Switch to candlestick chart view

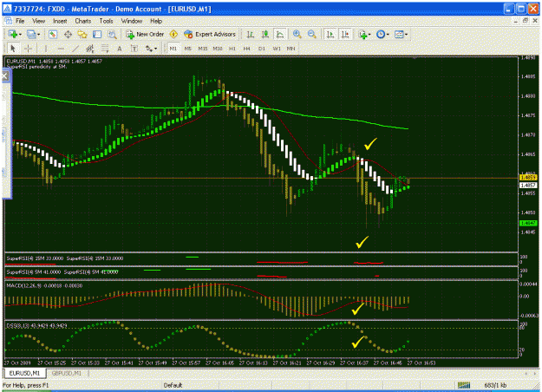265,34
